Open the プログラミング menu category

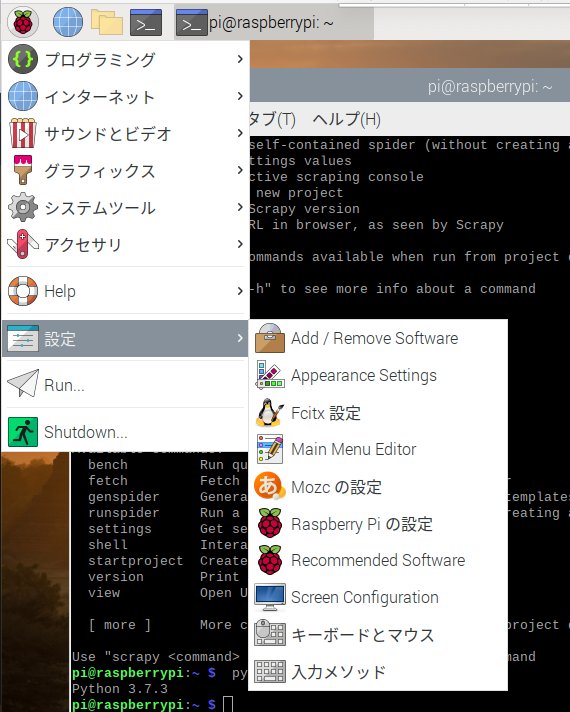click(x=125, y=59)
